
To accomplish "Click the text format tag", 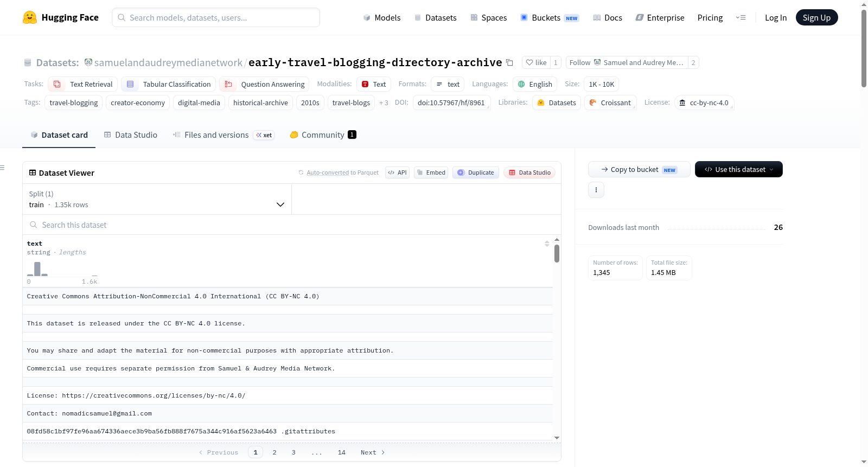I will coord(448,84).
